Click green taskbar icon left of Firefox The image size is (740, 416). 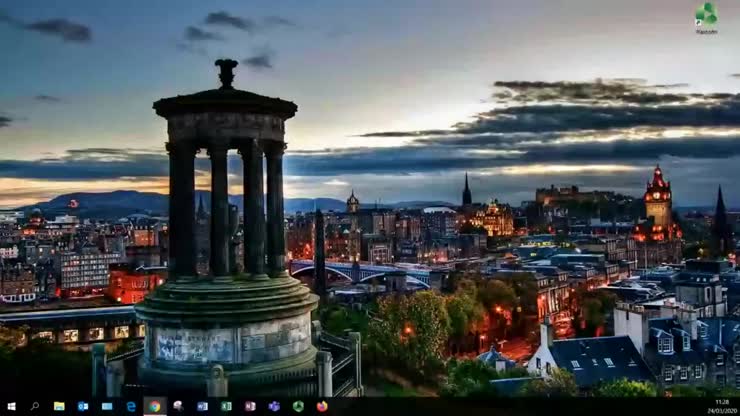point(298,406)
